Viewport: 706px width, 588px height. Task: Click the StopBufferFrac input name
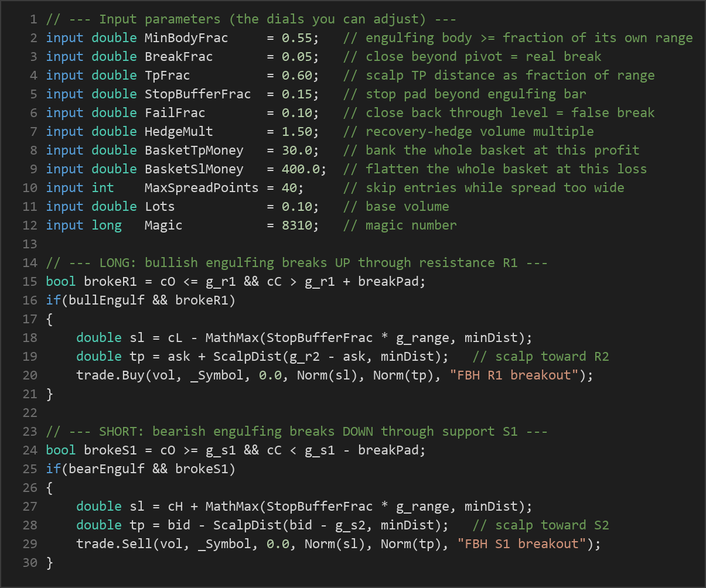point(198,94)
